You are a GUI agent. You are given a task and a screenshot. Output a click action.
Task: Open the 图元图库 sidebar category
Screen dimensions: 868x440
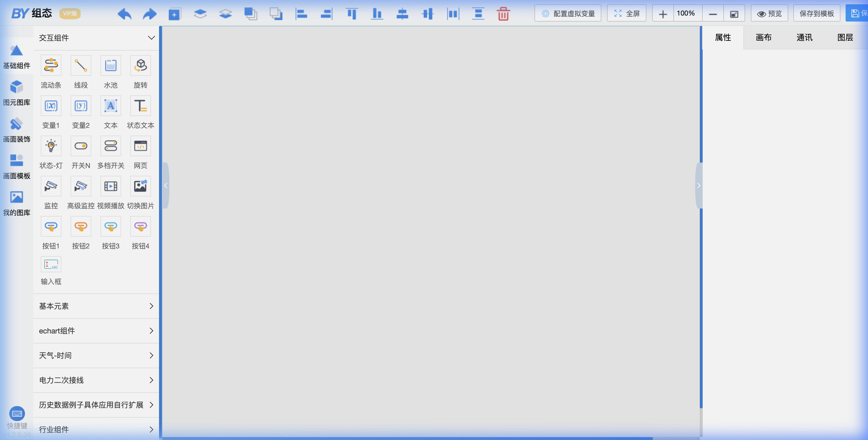tap(17, 93)
